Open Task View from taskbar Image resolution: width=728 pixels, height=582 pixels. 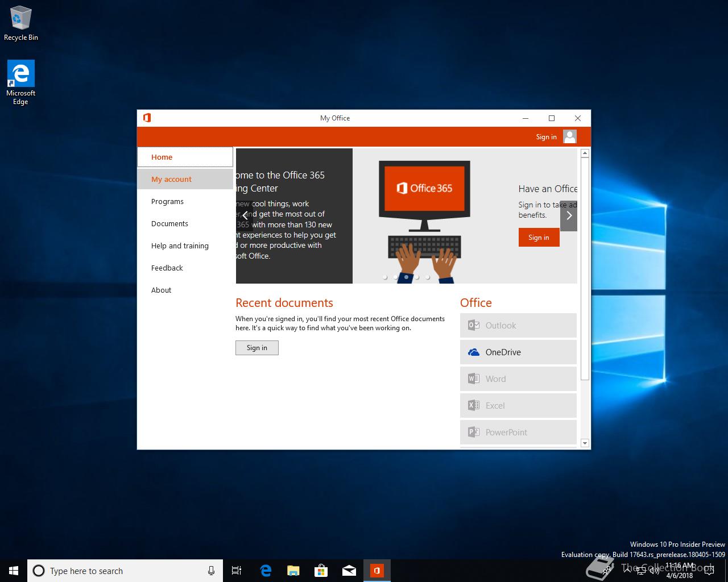pos(237,571)
